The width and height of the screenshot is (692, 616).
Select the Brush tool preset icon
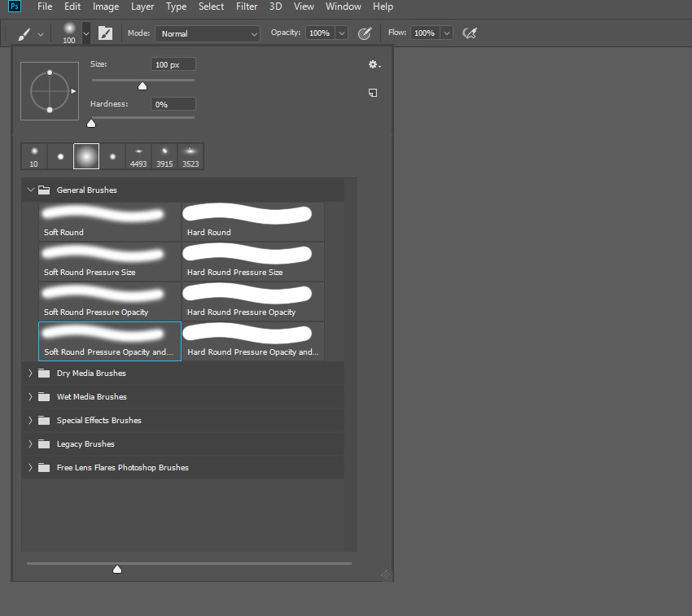point(24,33)
